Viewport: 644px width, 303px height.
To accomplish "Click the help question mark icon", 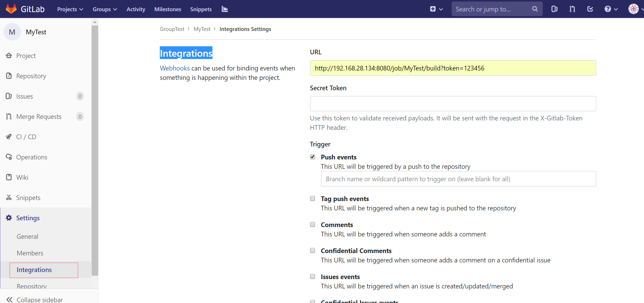I will pyautogui.click(x=608, y=9).
